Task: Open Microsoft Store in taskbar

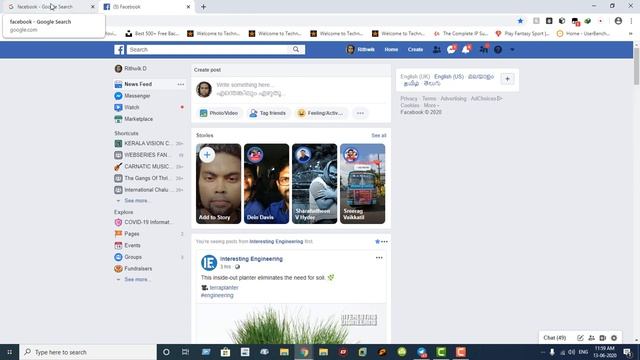Action: tap(225, 352)
